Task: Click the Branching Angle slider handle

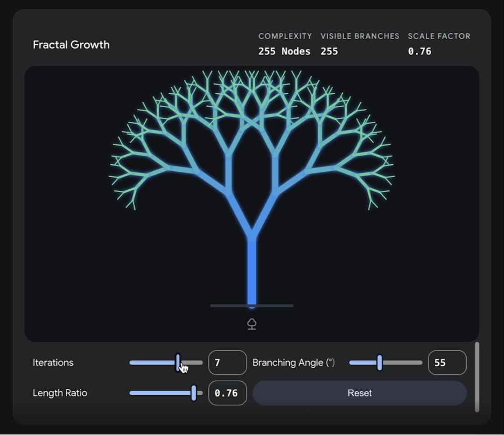Action: click(x=379, y=363)
